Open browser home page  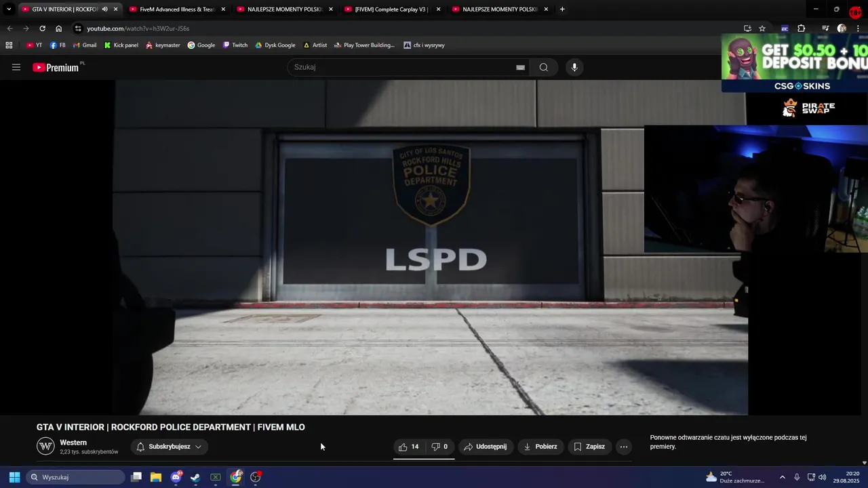pyautogui.click(x=58, y=28)
